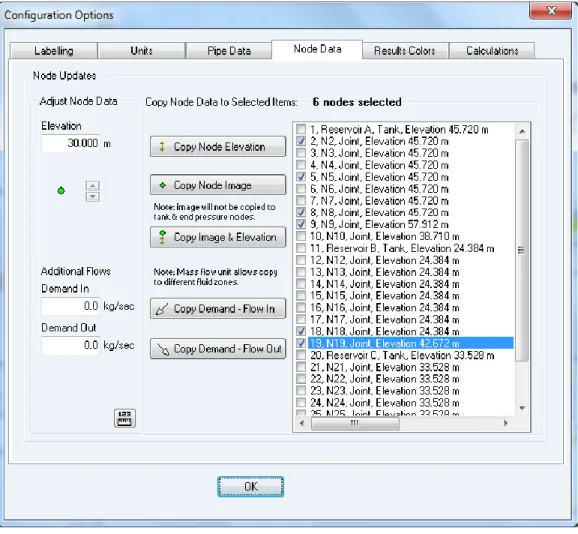
Task: Click the Demand Out input field
Action: [70, 345]
